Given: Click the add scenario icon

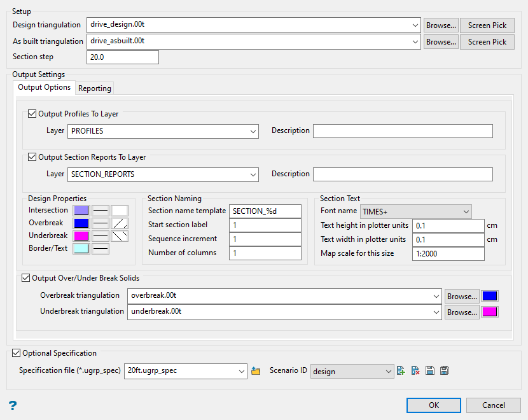Looking at the screenshot, I should [x=401, y=371].
